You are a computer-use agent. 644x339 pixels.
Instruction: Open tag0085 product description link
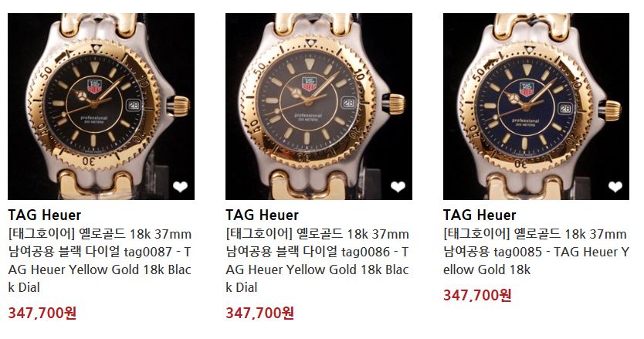pos(536,252)
